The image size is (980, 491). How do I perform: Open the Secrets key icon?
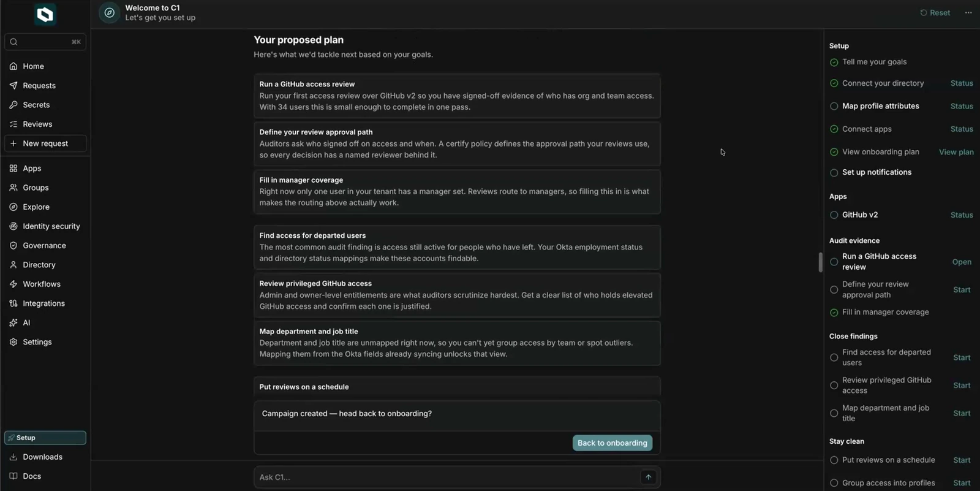tap(13, 105)
